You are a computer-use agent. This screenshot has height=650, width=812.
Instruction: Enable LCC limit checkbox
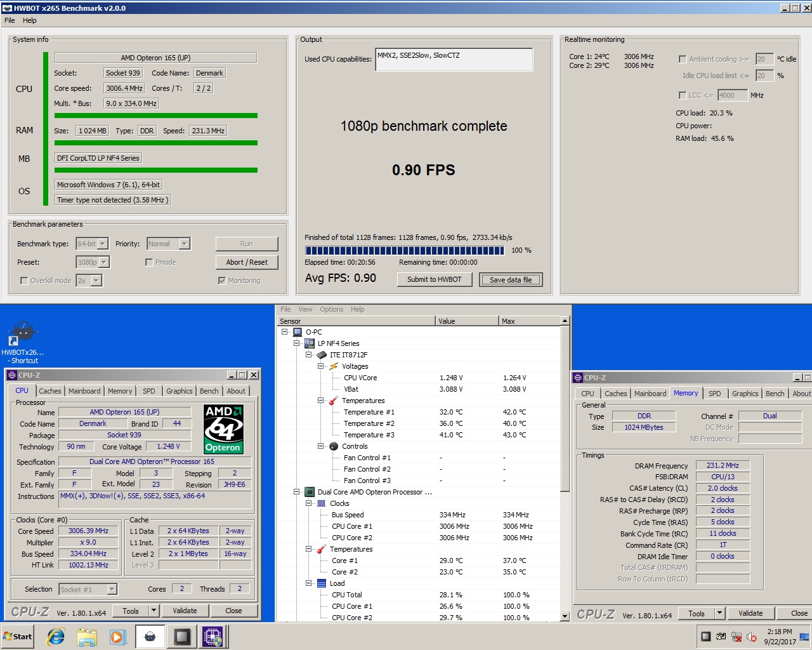(683, 95)
